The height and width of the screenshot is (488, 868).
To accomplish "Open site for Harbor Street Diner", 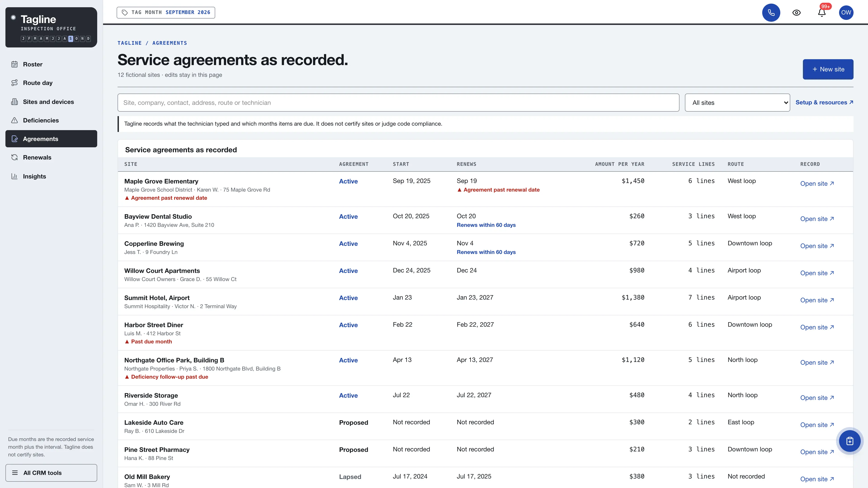I will click(x=817, y=327).
